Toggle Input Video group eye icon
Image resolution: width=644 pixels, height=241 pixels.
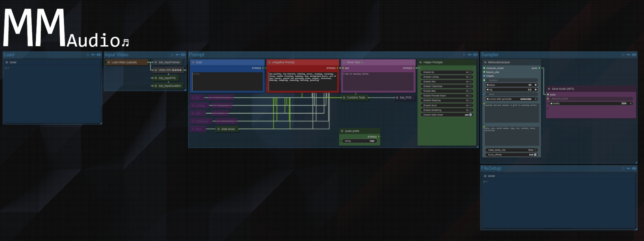point(183,55)
